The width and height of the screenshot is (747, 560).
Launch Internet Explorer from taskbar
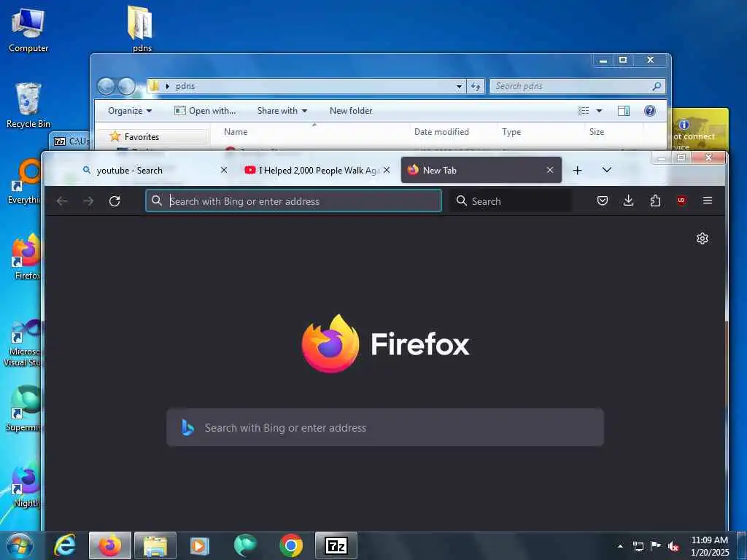[x=65, y=545]
